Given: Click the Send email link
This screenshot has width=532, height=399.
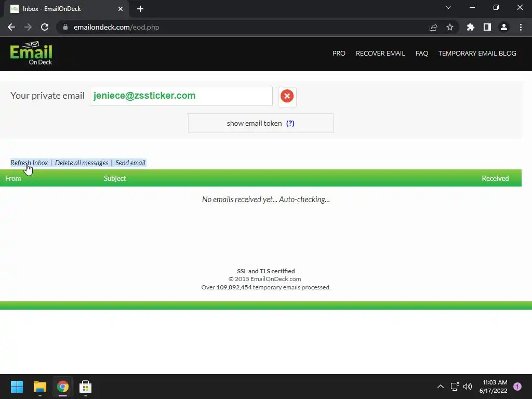Looking at the screenshot, I should 130,163.
